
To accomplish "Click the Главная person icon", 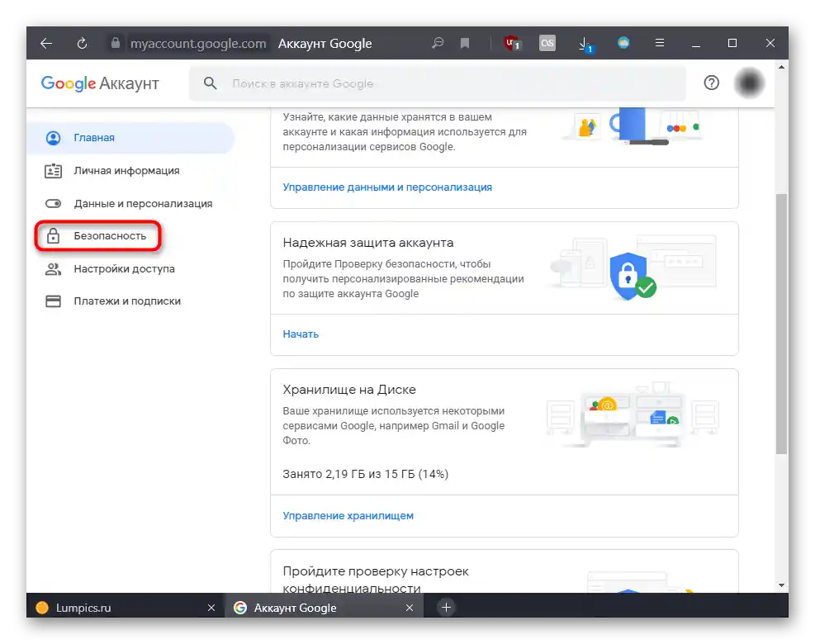I will click(53, 138).
